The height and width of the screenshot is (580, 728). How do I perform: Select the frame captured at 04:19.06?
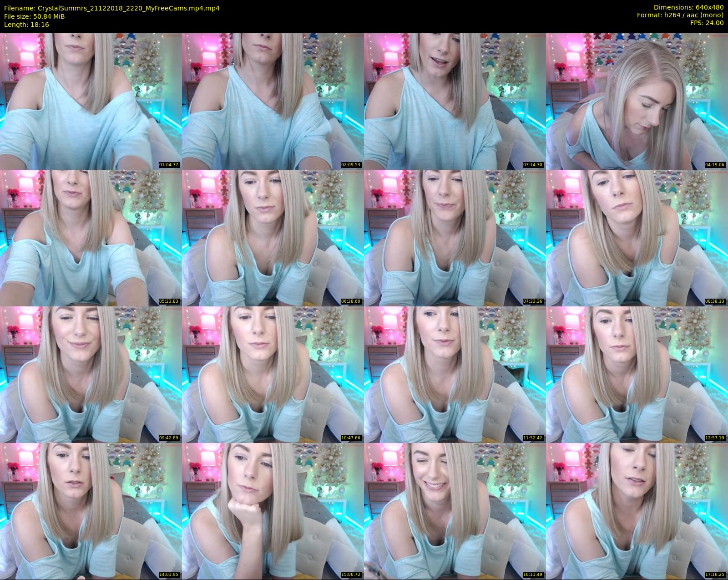637,101
